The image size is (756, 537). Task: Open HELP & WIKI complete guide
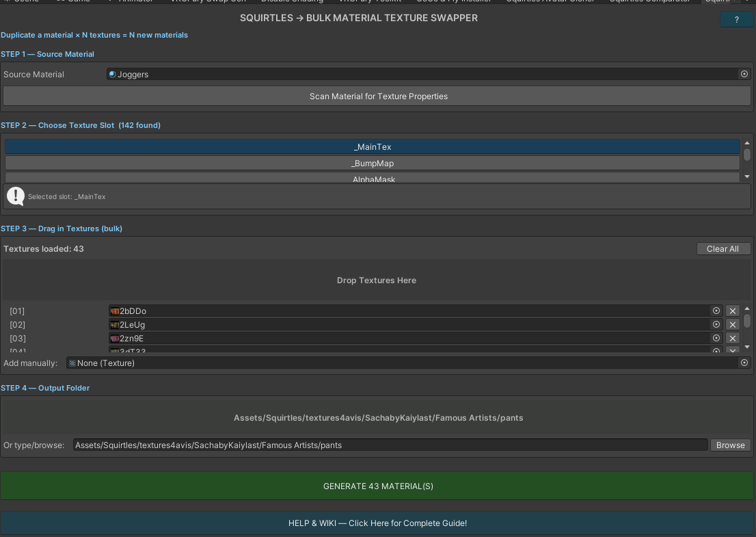[378, 523]
